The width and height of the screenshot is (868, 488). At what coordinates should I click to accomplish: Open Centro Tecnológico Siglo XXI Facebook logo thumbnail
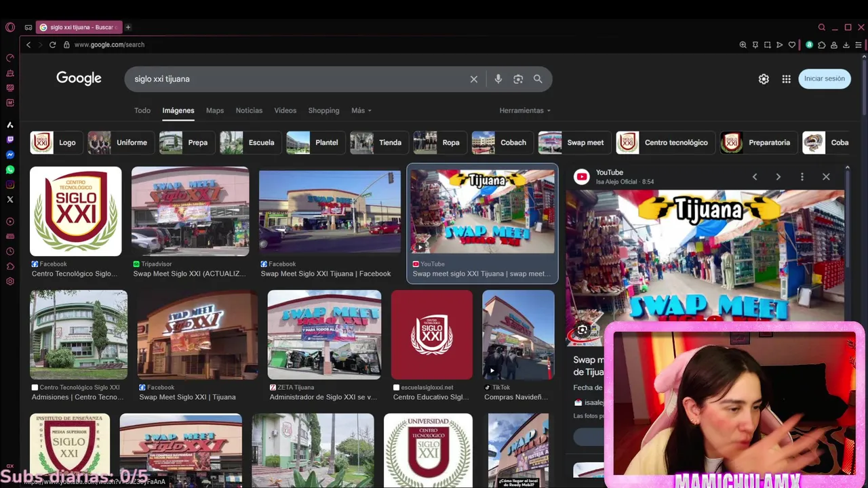point(76,211)
